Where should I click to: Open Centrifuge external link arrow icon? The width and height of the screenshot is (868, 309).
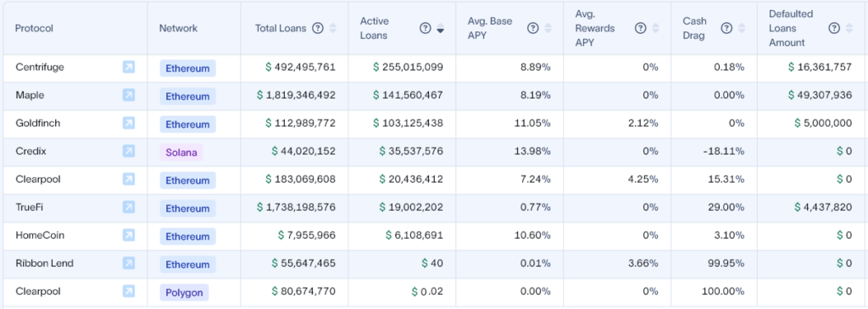129,67
